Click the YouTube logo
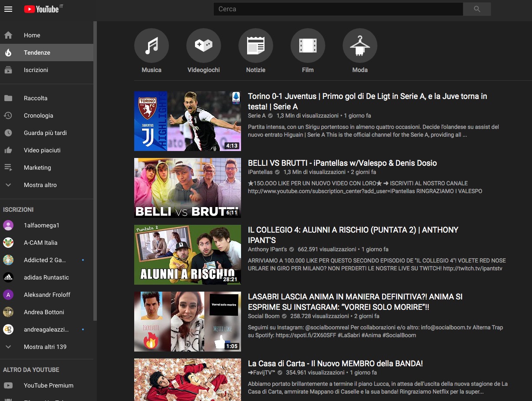Image resolution: width=532 pixels, height=401 pixels. point(42,9)
